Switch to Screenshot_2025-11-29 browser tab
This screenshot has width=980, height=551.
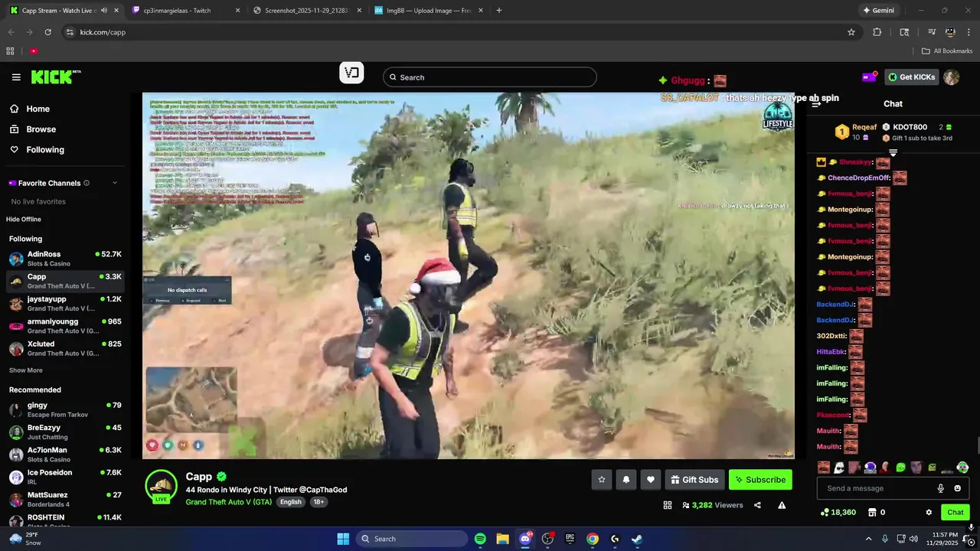click(306, 11)
